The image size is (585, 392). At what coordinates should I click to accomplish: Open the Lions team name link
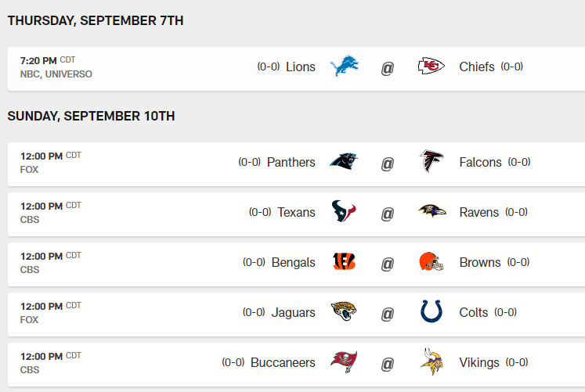point(301,67)
